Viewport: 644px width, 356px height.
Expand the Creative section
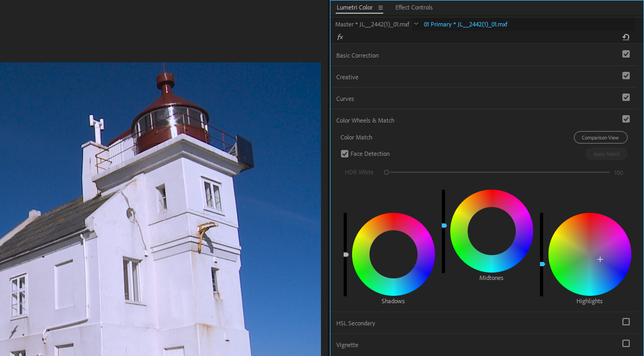point(347,77)
